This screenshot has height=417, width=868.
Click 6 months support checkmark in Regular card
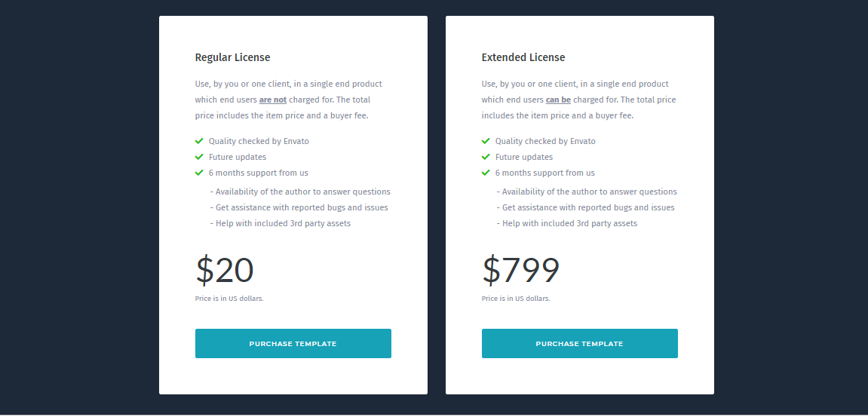click(199, 173)
